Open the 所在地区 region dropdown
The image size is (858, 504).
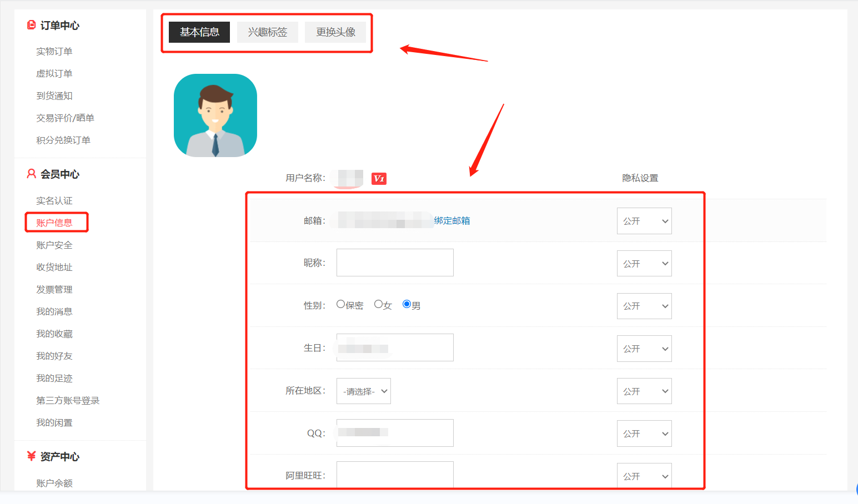tap(364, 391)
